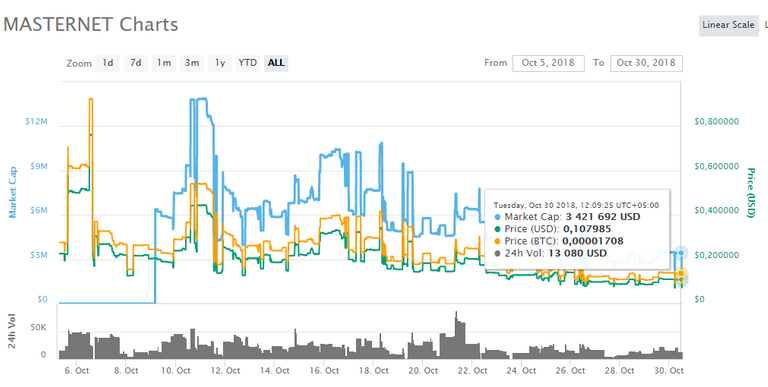Click the 12. Oct date label
Image resolution: width=768 pixels, height=387 pixels.
pos(225,371)
